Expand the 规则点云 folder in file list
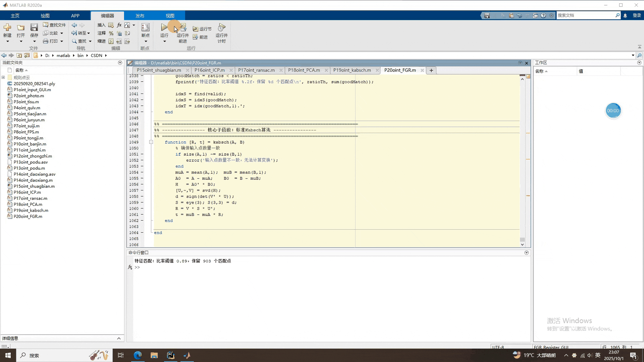The image size is (644, 362). click(x=3, y=78)
